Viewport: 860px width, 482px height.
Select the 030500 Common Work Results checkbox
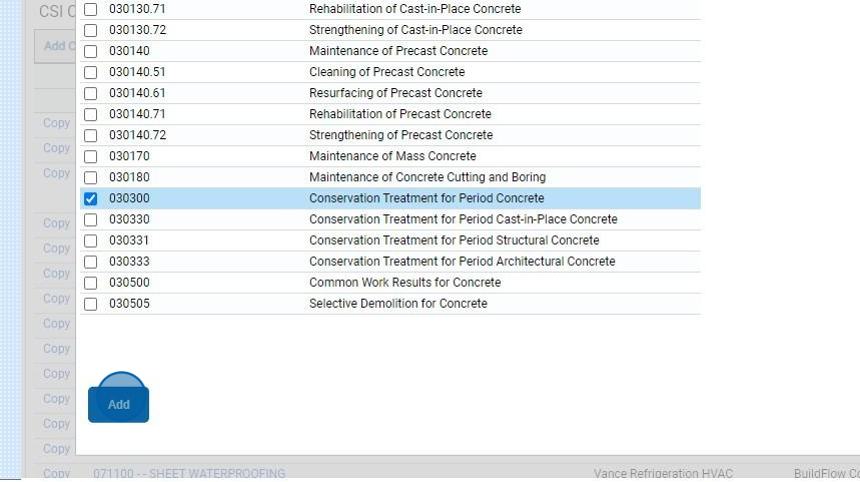coord(90,283)
